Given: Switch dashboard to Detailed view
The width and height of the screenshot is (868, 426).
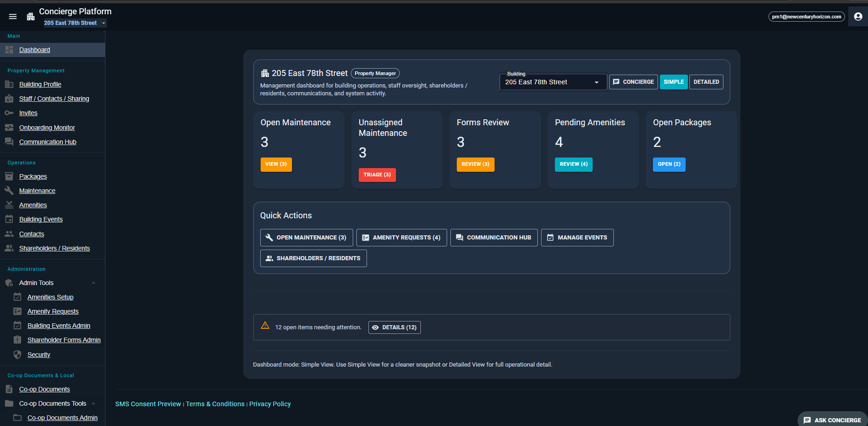Looking at the screenshot, I should [x=706, y=82].
